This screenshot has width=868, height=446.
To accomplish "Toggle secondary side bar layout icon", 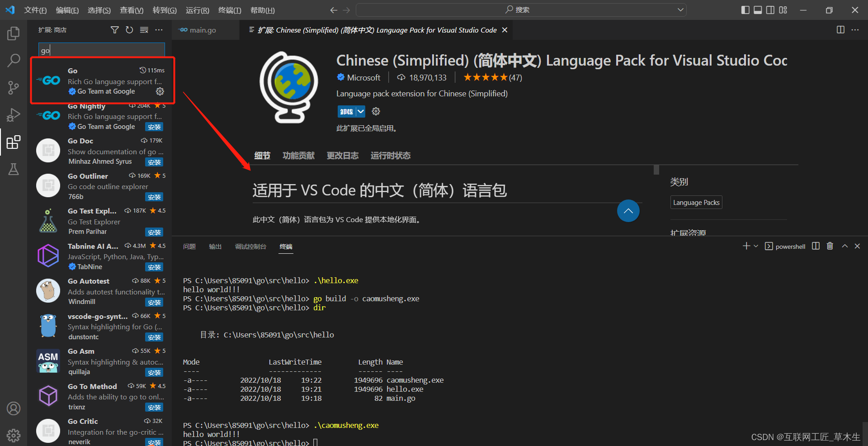I will (770, 10).
